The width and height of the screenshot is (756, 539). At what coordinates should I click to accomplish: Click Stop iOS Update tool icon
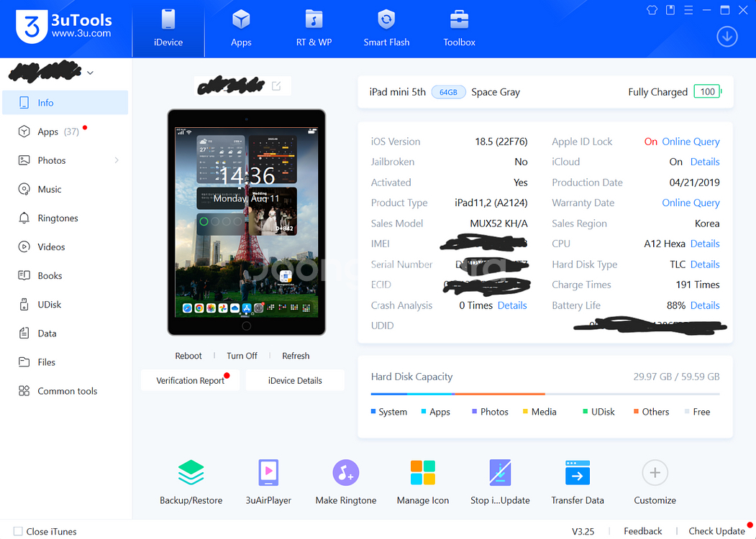point(500,473)
